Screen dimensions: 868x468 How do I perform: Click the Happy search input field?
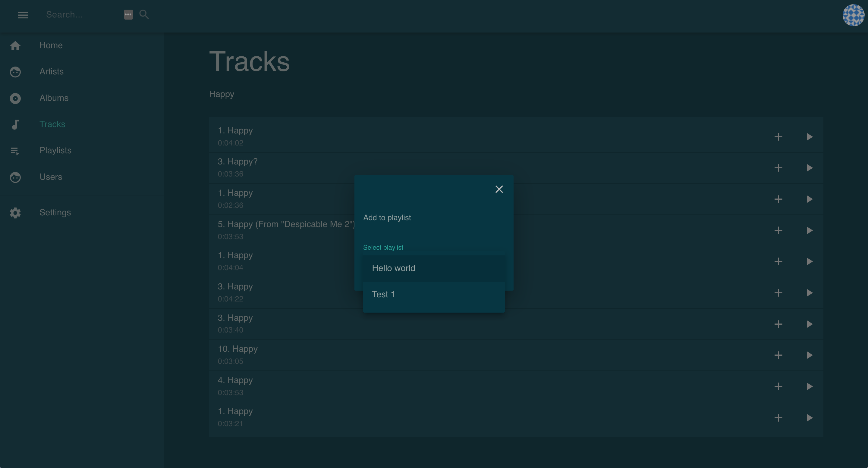tap(311, 94)
